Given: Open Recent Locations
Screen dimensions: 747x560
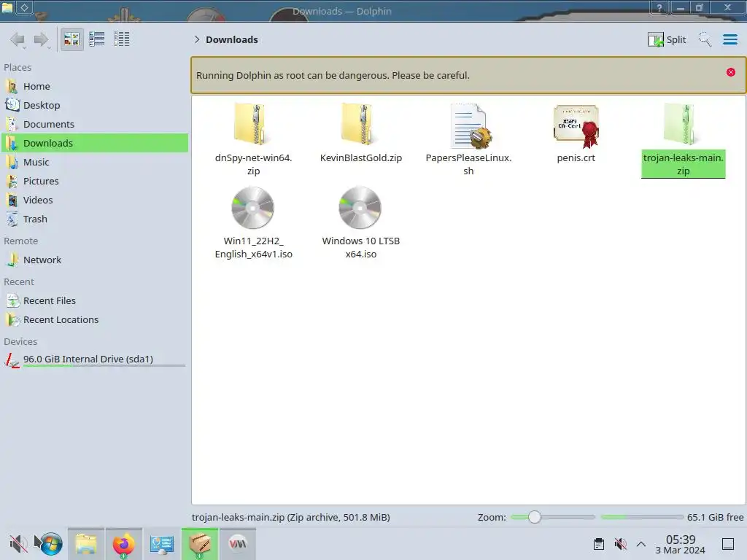Looking at the screenshot, I should [x=94, y=320].
